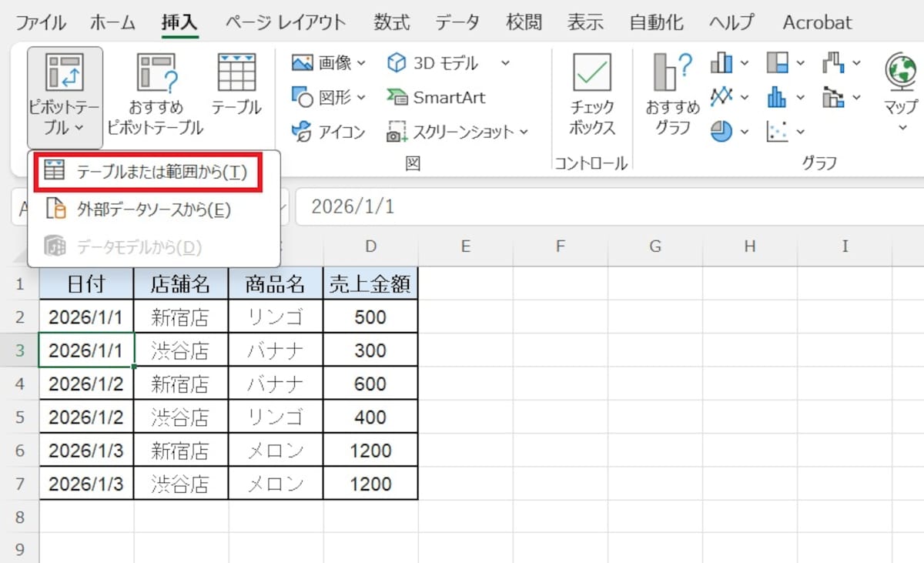
Task: Select the pie chart icon
Action: (x=720, y=132)
